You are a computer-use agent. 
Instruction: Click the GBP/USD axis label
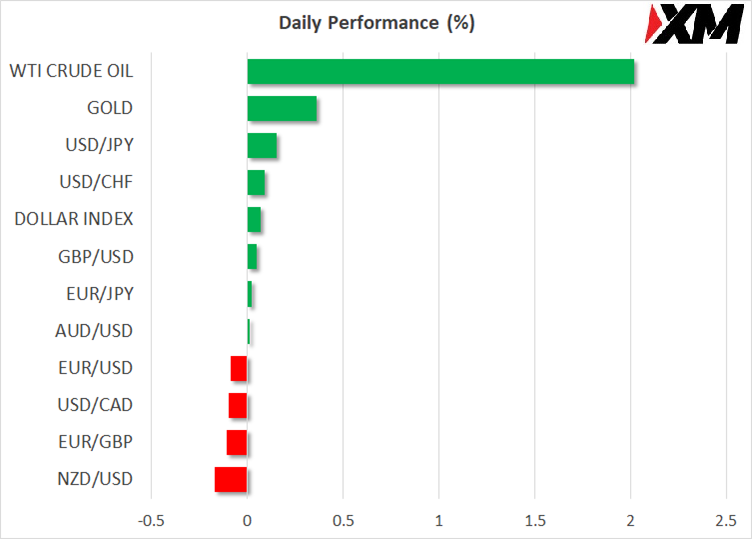95,257
